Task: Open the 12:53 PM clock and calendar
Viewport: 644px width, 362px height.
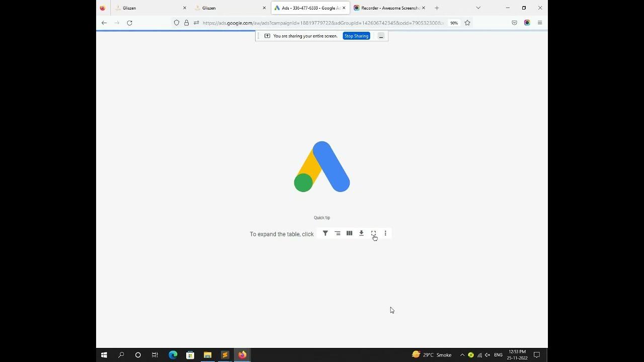Action: (x=517, y=355)
